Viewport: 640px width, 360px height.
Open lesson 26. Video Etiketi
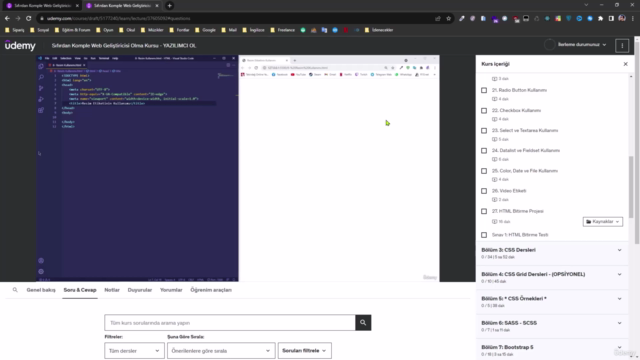509,191
